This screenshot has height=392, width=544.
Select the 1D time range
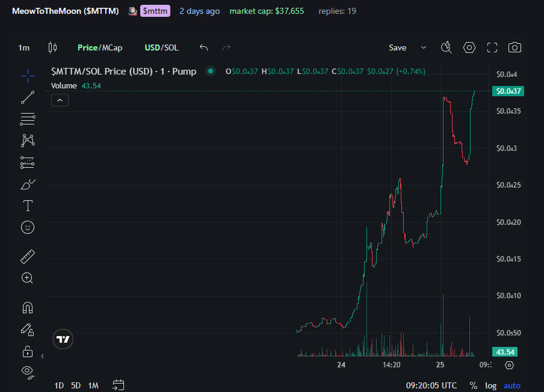pyautogui.click(x=59, y=385)
